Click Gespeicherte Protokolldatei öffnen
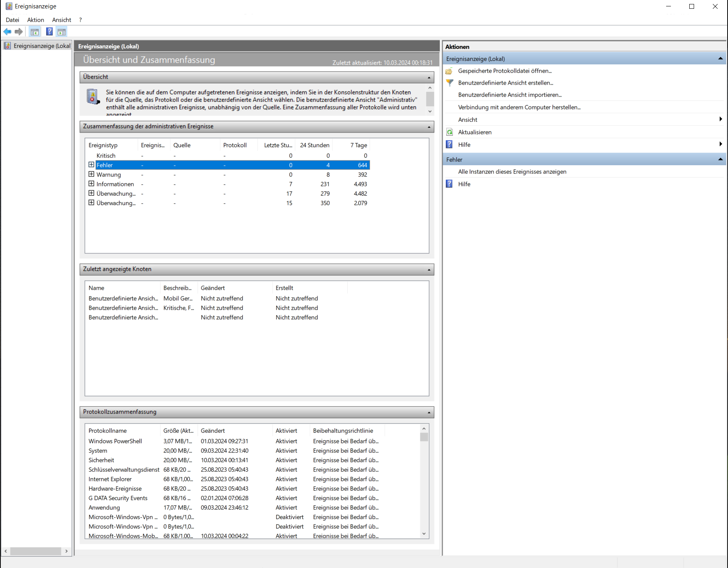 (x=505, y=71)
